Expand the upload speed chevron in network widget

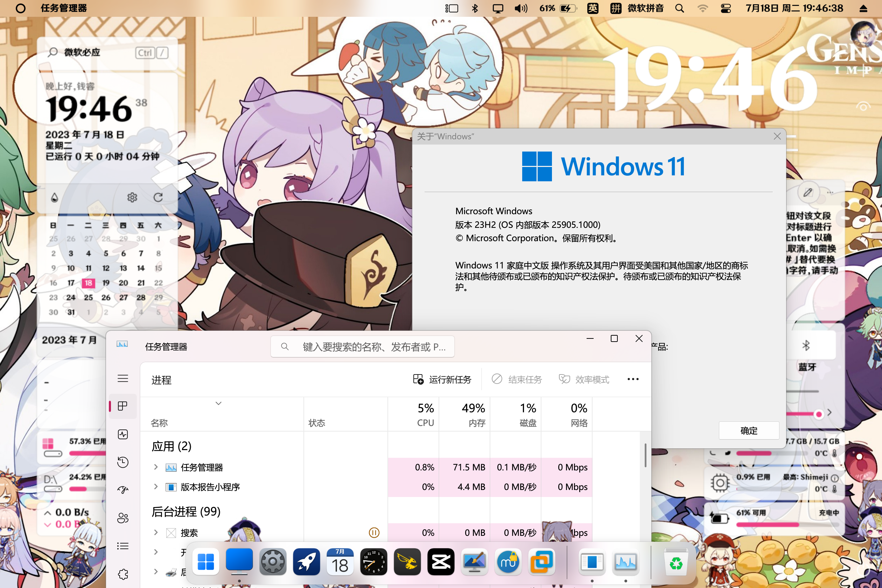pos(48,513)
